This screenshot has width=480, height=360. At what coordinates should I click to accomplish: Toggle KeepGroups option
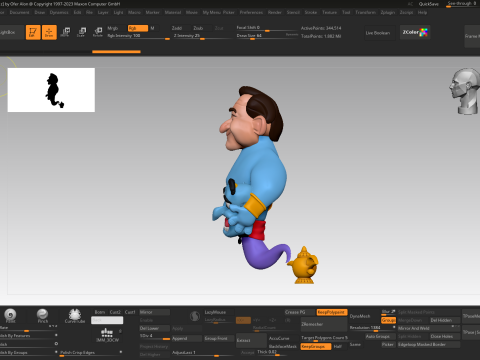(x=316, y=347)
